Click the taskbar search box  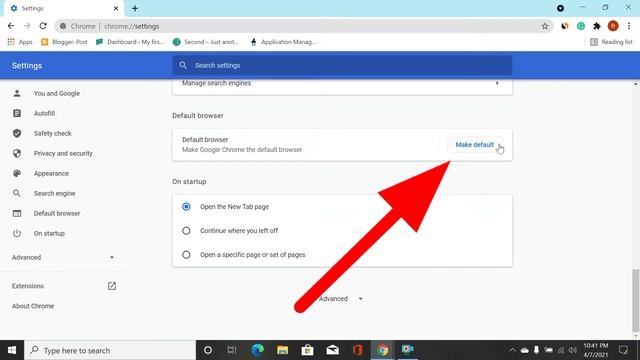coord(110,350)
